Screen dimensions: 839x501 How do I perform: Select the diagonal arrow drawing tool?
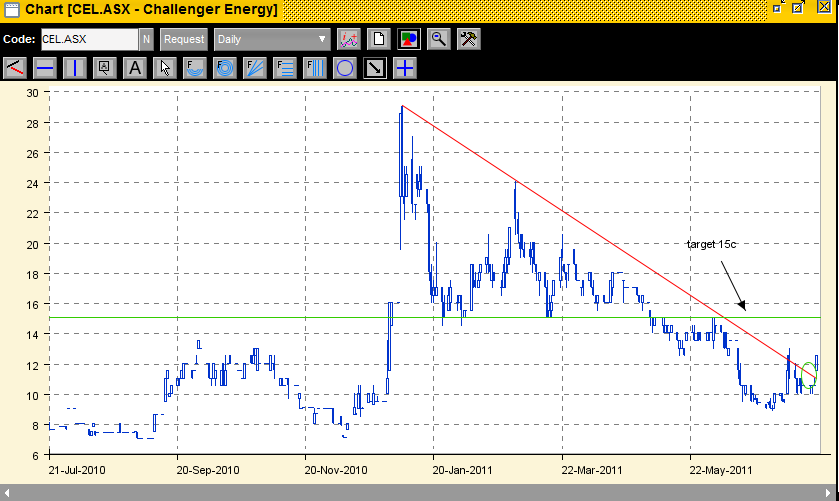[375, 68]
